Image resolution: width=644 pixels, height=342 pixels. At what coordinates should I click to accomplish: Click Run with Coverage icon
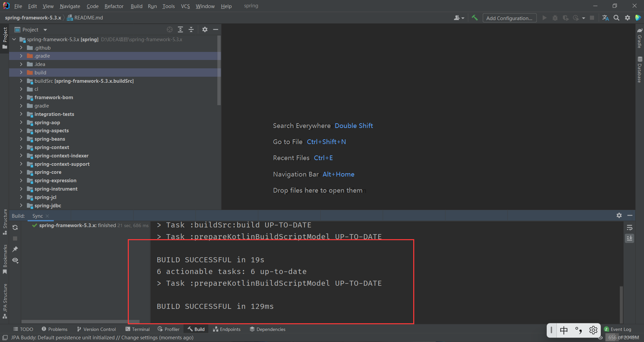pyautogui.click(x=566, y=18)
